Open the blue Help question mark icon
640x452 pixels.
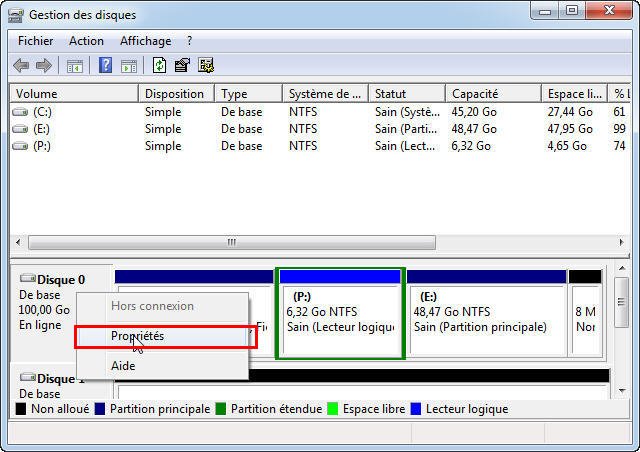tap(105, 65)
